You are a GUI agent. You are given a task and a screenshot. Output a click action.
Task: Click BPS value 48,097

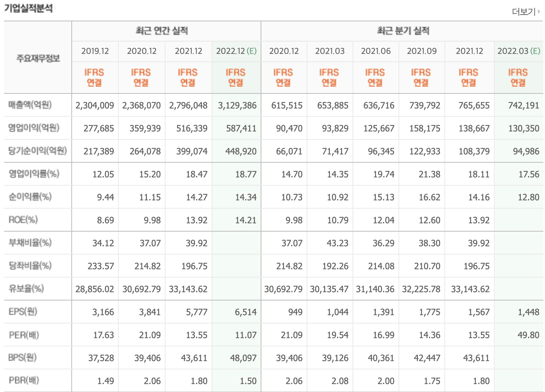(x=243, y=358)
